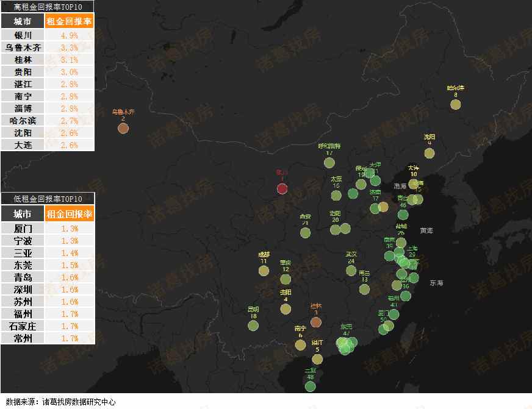Click 城市 header in the high-yield table
This screenshot has width=532, height=409.
pos(23,21)
